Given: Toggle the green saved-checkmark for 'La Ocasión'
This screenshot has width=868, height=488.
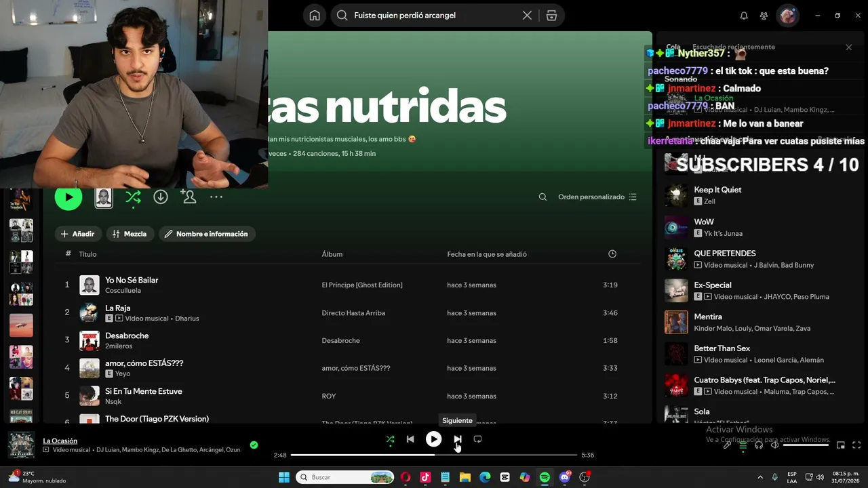Looking at the screenshot, I should [x=254, y=445].
